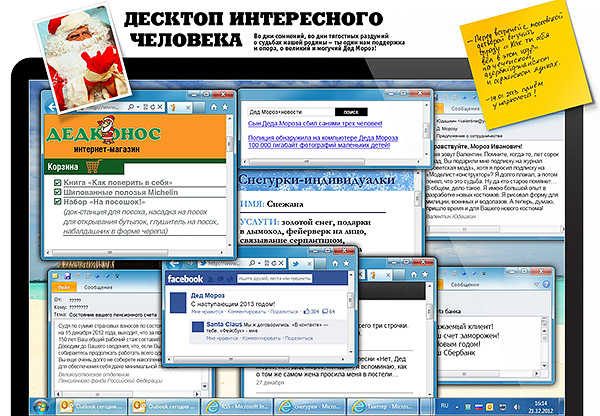Image resolution: width=600 pixels, height=416 pixels.
Task: Uncheck Шипованные полозья Michelin item
Action: 58,192
